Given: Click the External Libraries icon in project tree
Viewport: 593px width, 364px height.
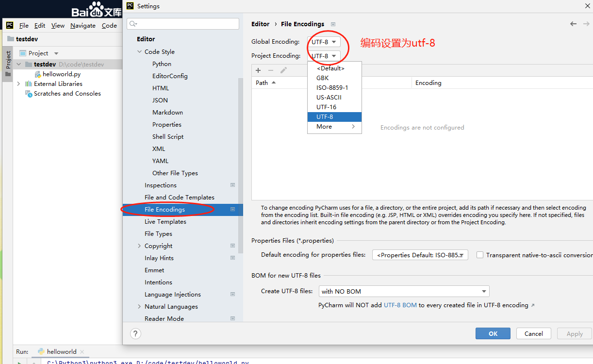Looking at the screenshot, I should (x=29, y=84).
